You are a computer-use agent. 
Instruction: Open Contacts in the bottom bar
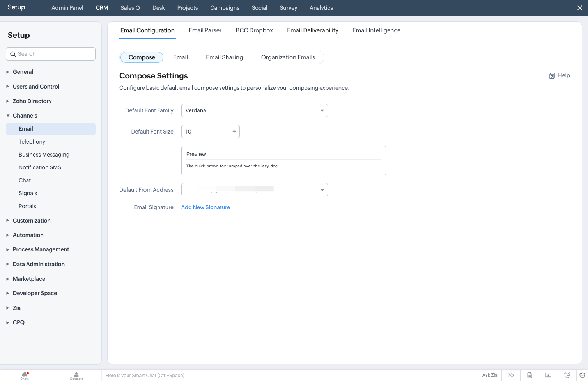[76, 376]
